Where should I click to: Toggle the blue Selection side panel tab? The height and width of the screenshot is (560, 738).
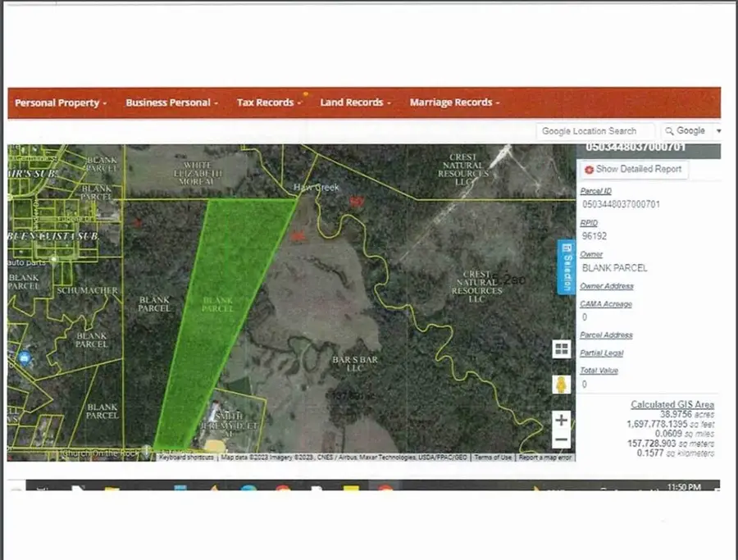[x=565, y=266]
